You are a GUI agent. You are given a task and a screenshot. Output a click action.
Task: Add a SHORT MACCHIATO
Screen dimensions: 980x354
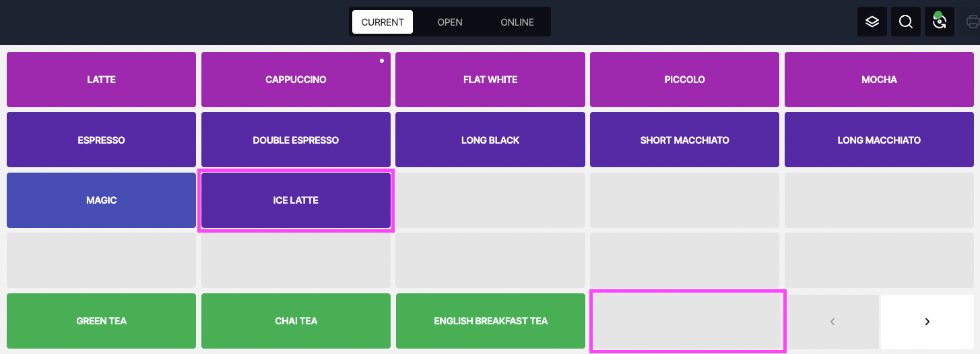pyautogui.click(x=684, y=140)
